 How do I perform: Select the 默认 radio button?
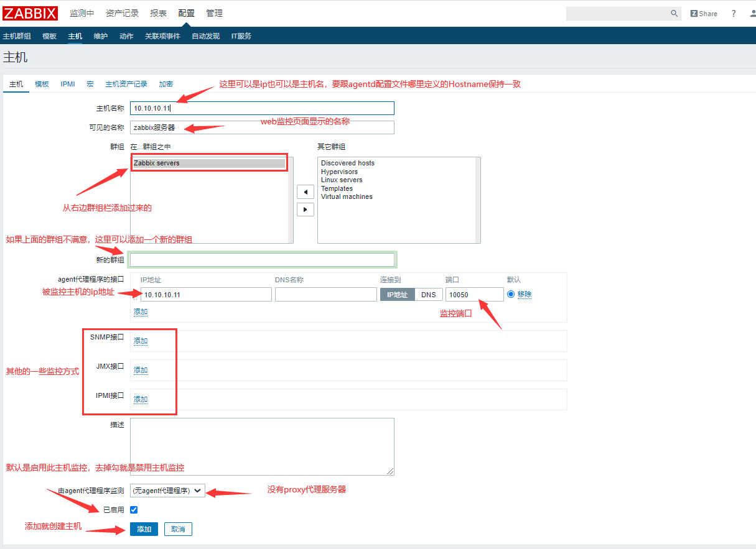point(511,294)
